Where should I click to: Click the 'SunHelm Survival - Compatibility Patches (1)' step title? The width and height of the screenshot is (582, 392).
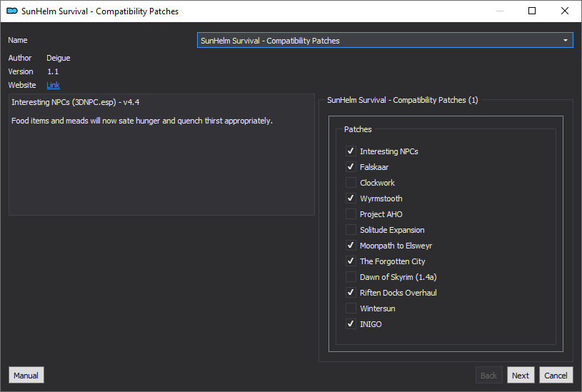(x=402, y=100)
